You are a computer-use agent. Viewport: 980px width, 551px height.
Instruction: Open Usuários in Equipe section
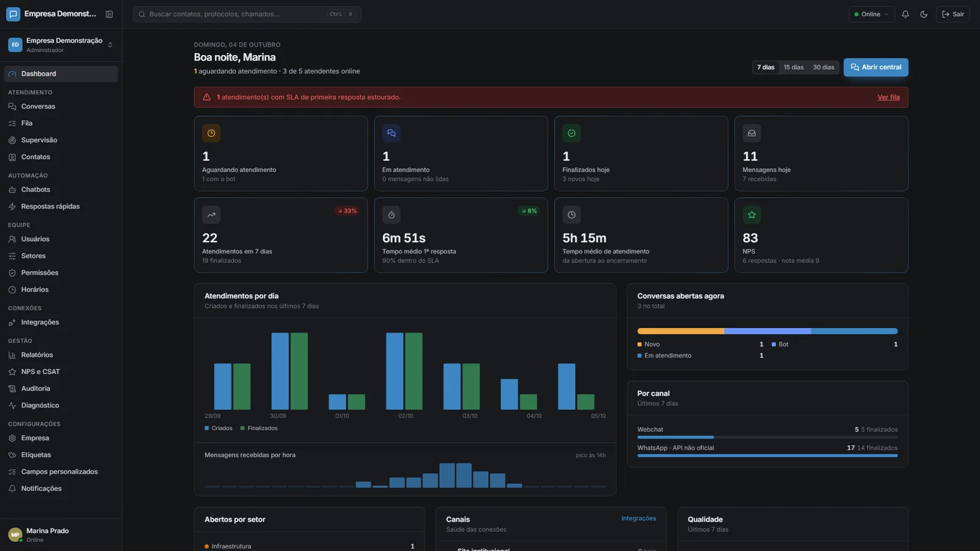[x=61, y=239]
